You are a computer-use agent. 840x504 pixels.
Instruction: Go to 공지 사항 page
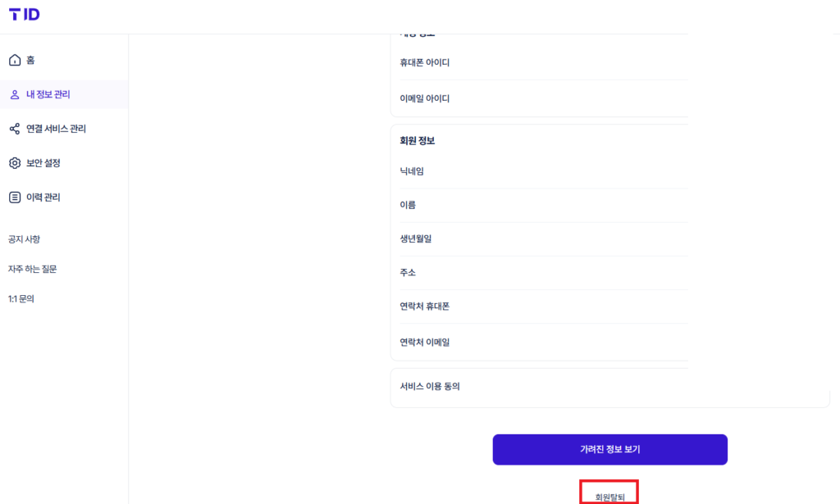[x=24, y=239]
